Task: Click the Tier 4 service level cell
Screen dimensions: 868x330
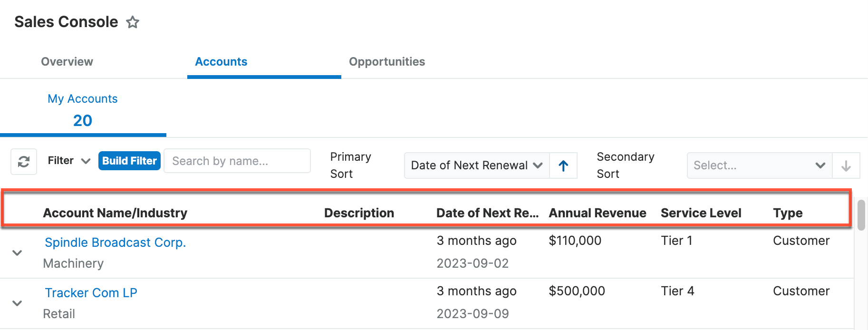Action: click(677, 291)
